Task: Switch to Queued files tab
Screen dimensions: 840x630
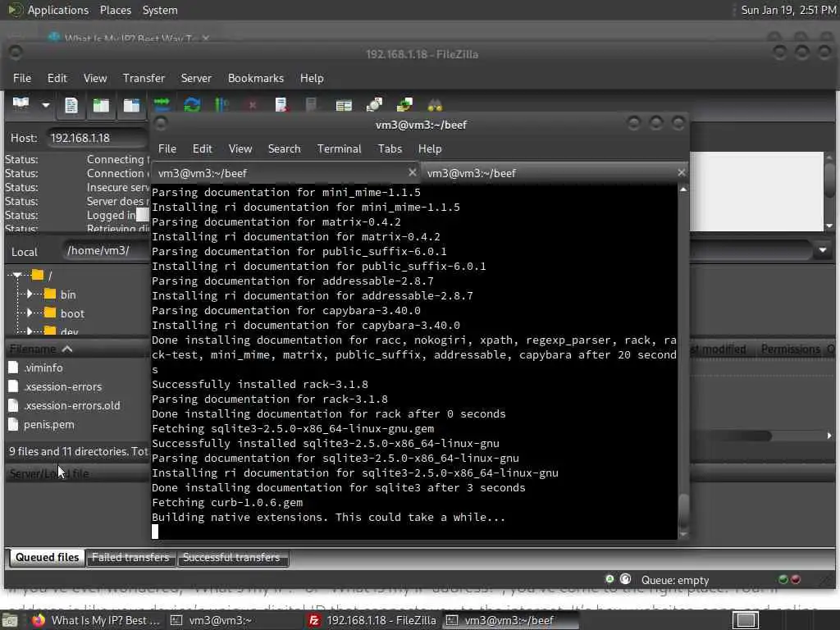Action: point(47,558)
